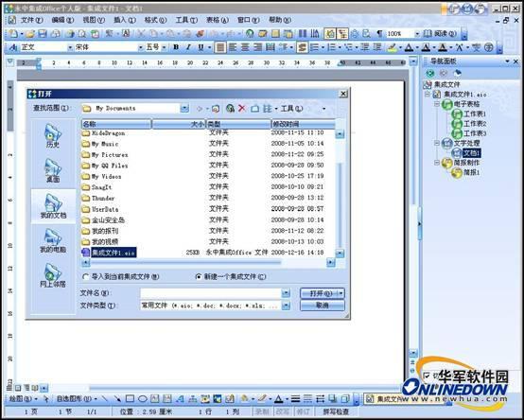524x420 pixels.
Task: Click the New document icon in main toolbar
Action: pos(13,33)
